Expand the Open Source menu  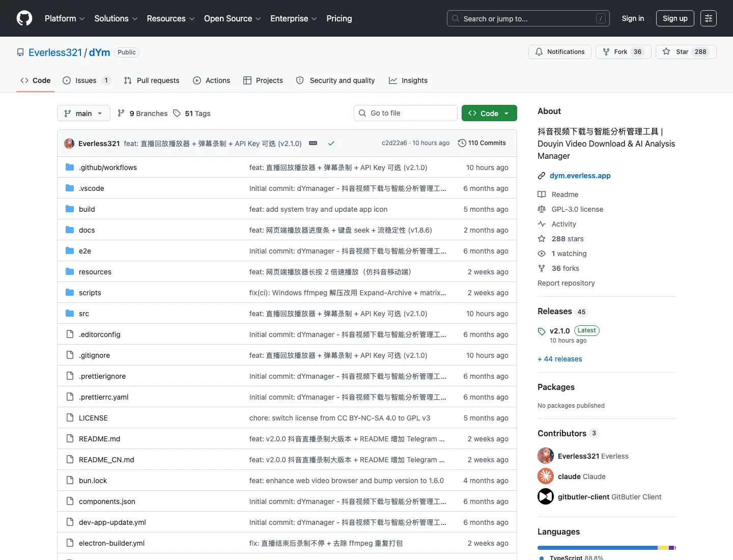point(233,18)
